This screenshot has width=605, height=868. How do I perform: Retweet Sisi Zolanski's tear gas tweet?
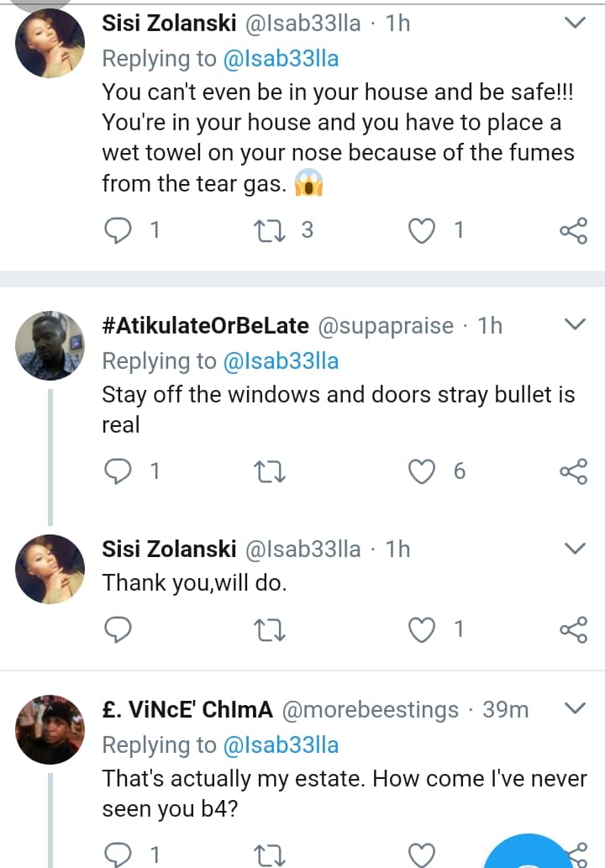(274, 229)
